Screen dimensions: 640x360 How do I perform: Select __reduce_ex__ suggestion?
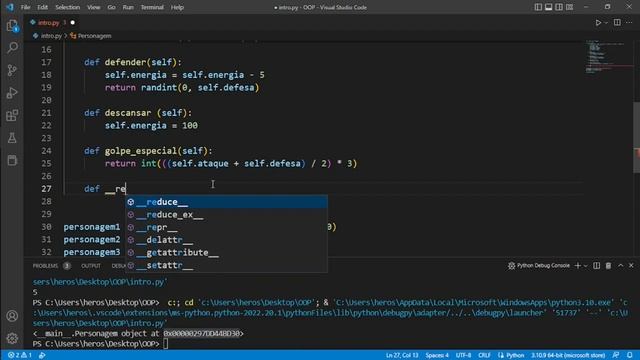pos(226,214)
